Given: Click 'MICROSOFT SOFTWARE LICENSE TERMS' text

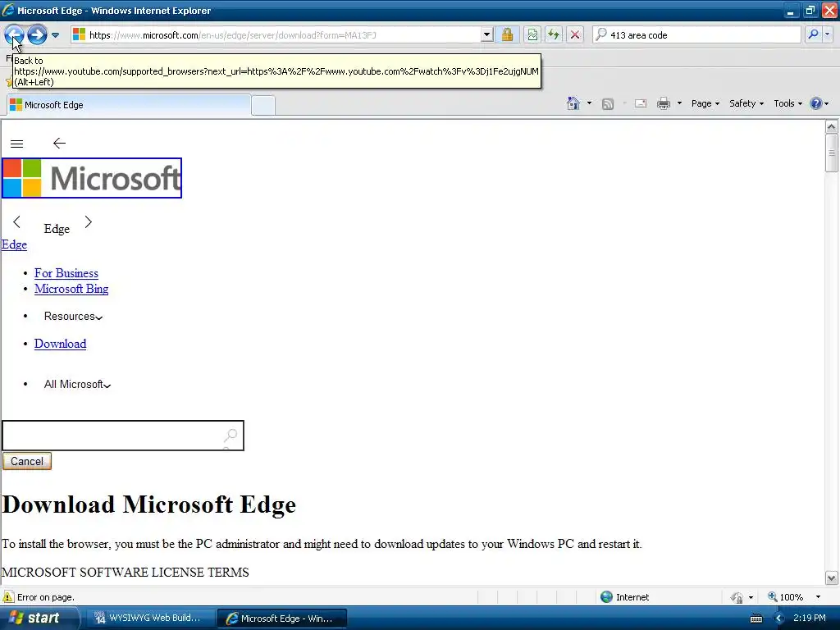Looking at the screenshot, I should pos(126,573).
